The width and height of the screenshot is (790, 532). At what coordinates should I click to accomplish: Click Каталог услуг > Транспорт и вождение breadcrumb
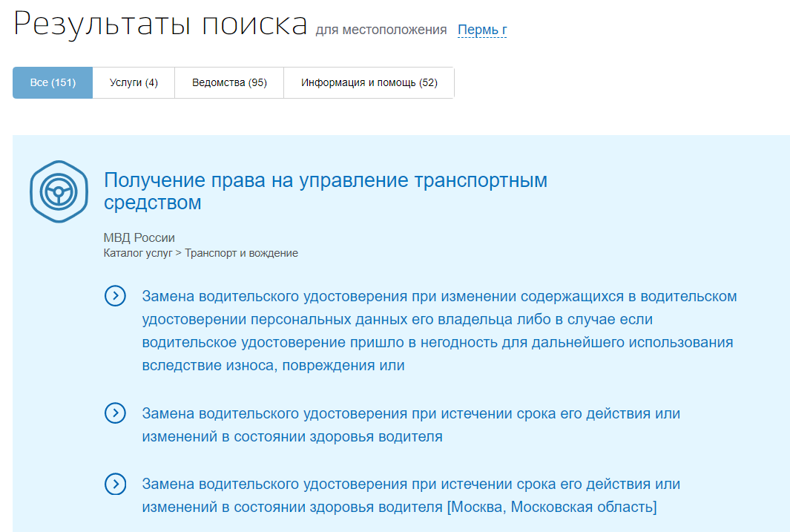(x=200, y=253)
